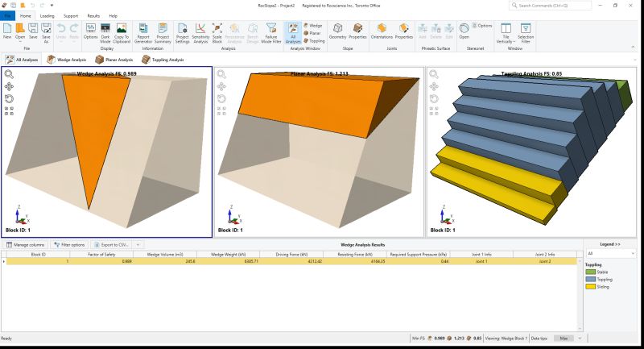This screenshot has width=644, height=349.
Task: Switch to the Results ribbon tab
Action: (93, 16)
